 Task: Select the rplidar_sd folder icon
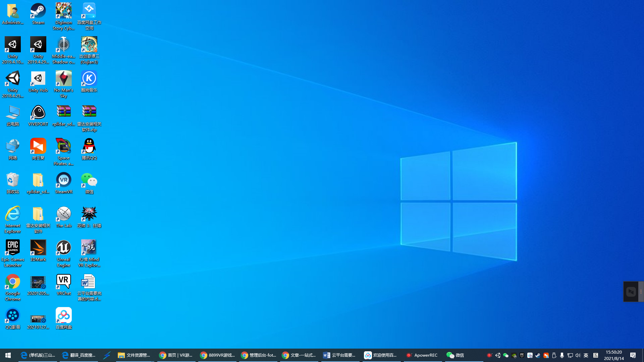(38, 183)
